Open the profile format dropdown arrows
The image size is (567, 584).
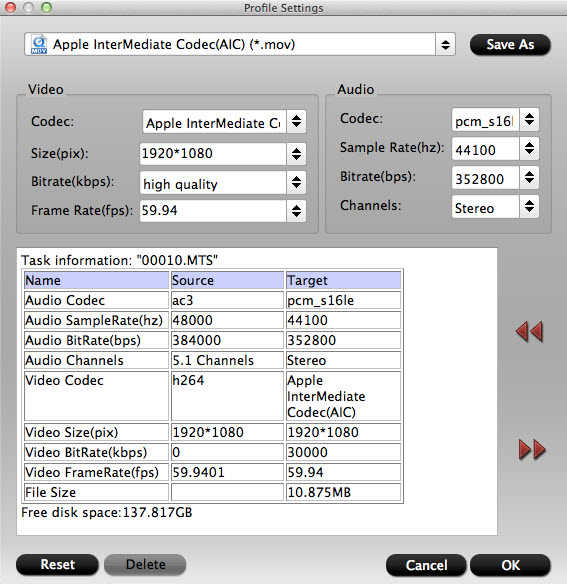tap(445, 45)
